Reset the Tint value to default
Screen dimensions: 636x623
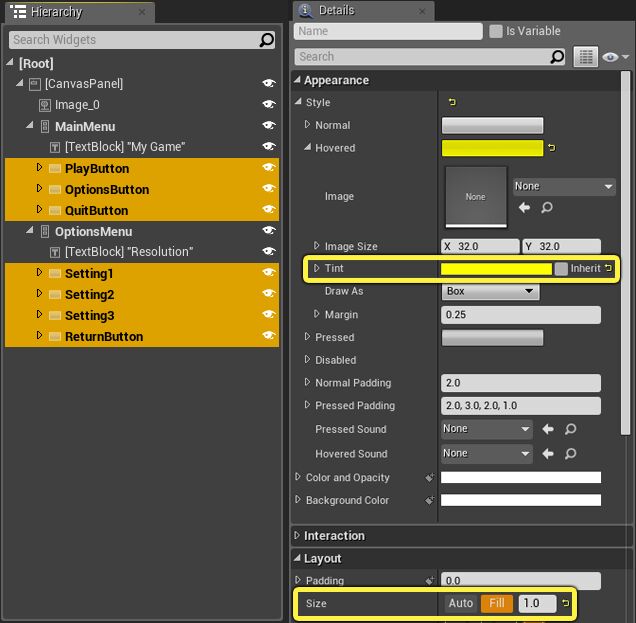point(608,268)
